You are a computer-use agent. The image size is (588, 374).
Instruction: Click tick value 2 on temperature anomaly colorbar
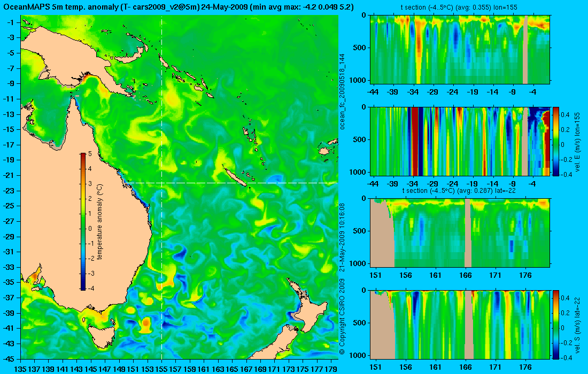pyautogui.click(x=90, y=199)
